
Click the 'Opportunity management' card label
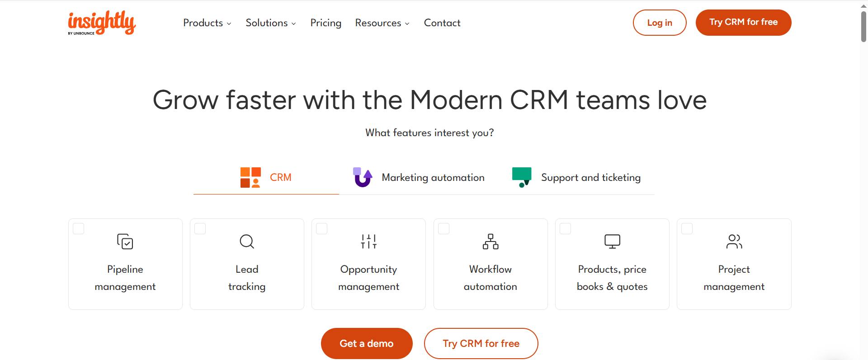coord(369,278)
